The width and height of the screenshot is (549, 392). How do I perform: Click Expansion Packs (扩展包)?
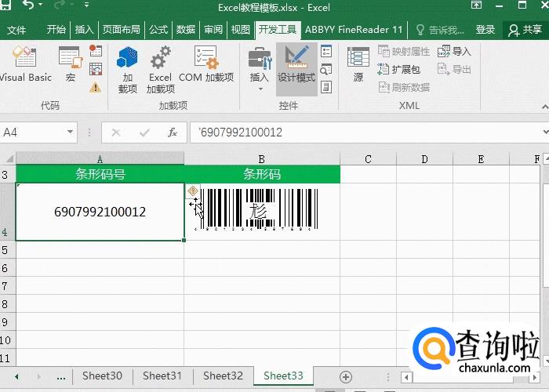point(398,69)
